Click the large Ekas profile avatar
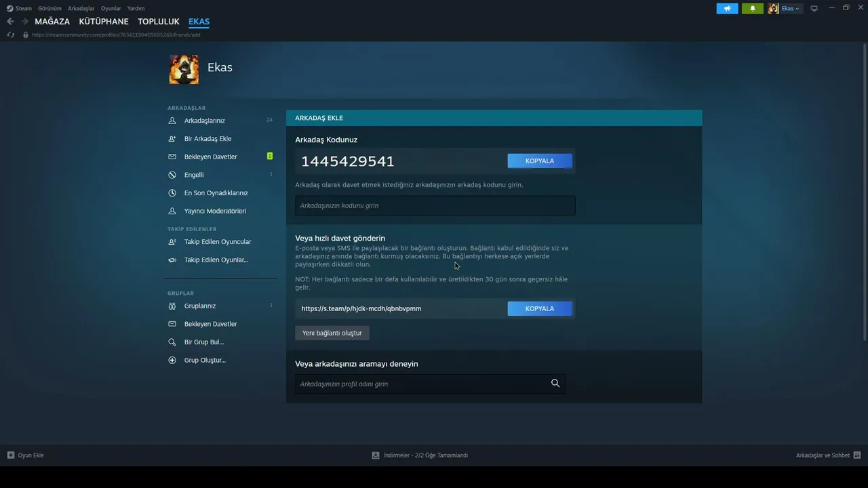868x488 pixels. point(184,69)
